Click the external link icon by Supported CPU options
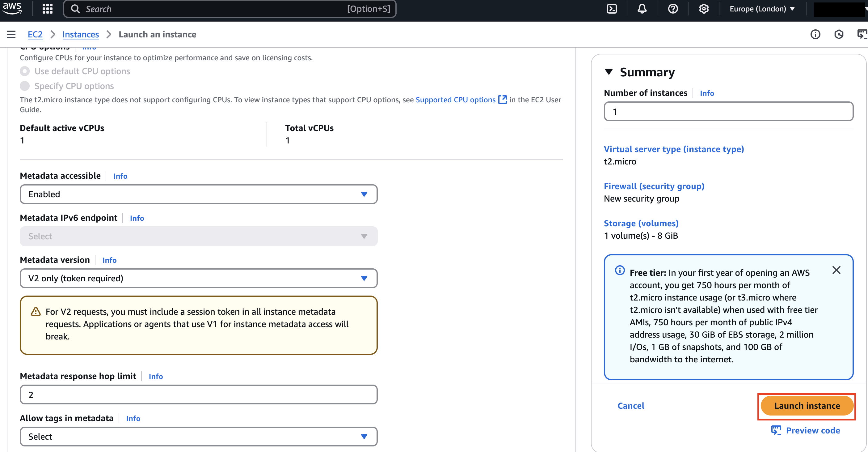868x452 pixels. (502, 100)
